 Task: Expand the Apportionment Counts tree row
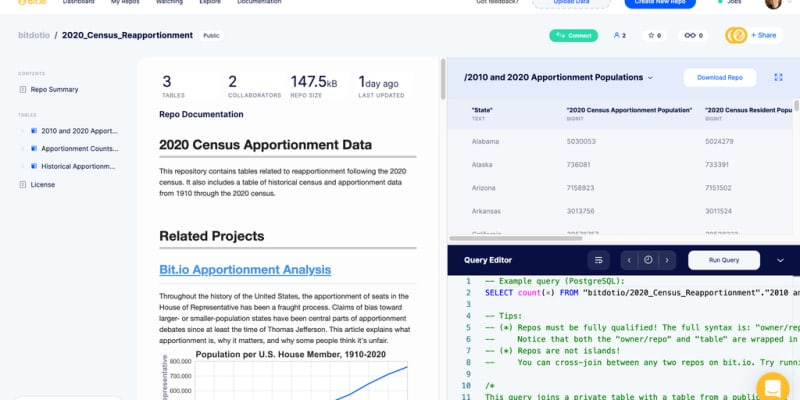22,149
